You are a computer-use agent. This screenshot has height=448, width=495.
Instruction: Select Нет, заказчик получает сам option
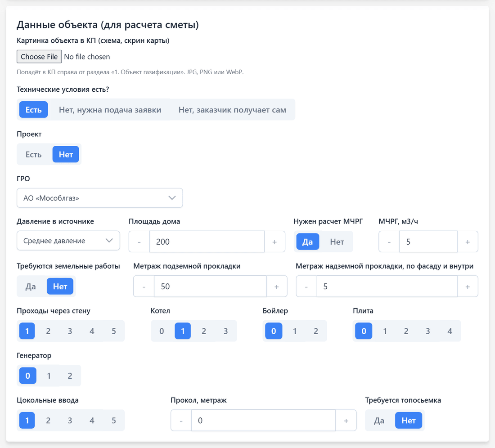(232, 110)
